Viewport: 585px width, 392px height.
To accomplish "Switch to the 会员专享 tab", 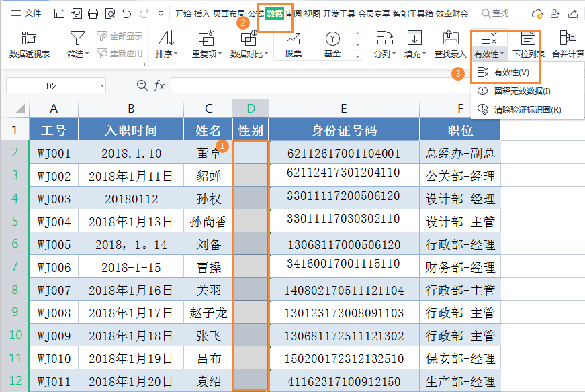I will (x=374, y=14).
